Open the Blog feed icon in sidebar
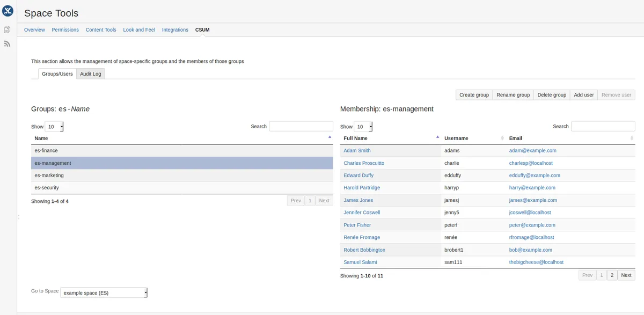644x315 pixels. click(x=8, y=43)
